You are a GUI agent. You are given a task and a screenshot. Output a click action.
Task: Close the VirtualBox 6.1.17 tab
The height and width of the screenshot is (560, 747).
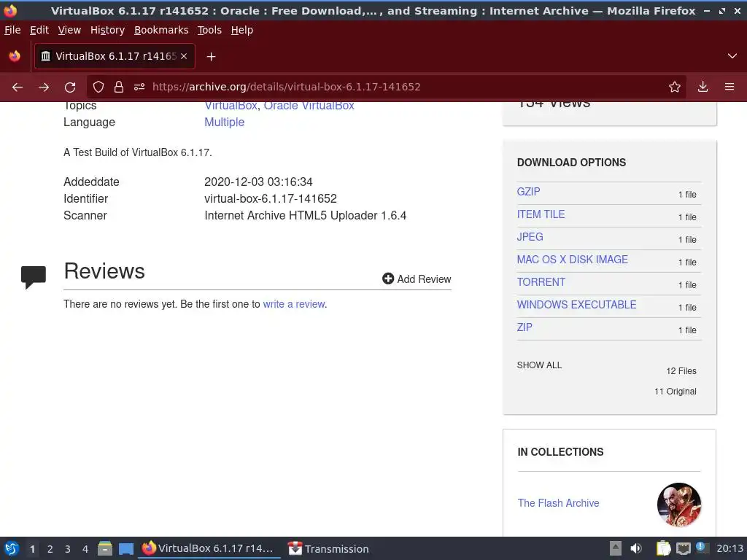click(184, 56)
